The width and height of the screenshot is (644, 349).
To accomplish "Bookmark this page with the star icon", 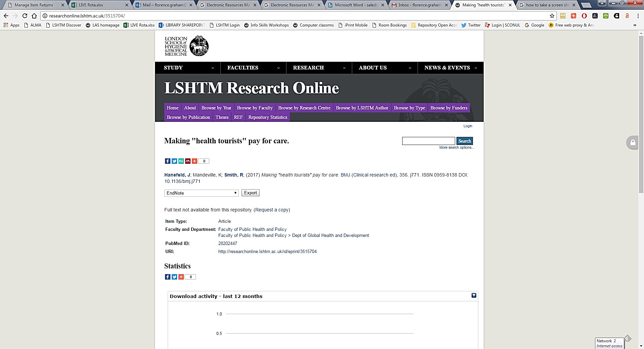I will point(552,16).
